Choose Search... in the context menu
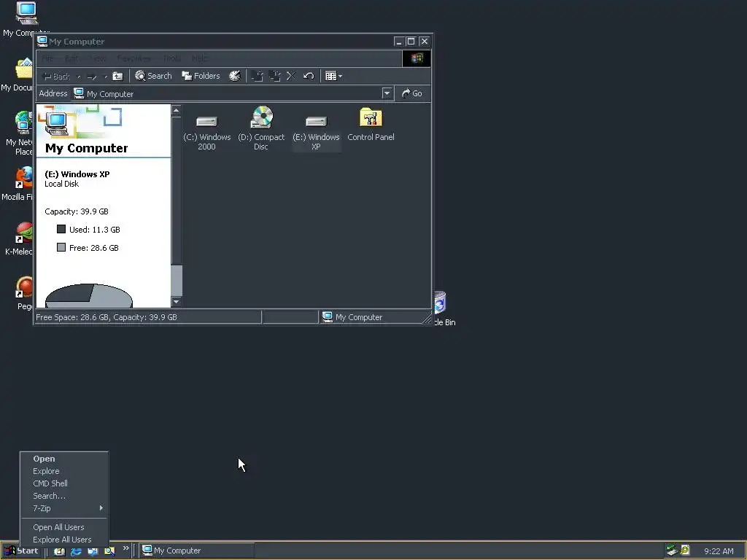The image size is (747, 560). point(64,496)
